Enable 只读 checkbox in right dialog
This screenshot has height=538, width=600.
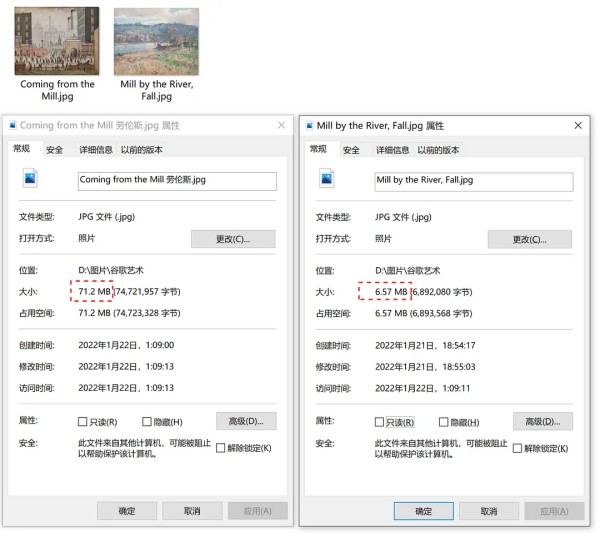[380, 422]
